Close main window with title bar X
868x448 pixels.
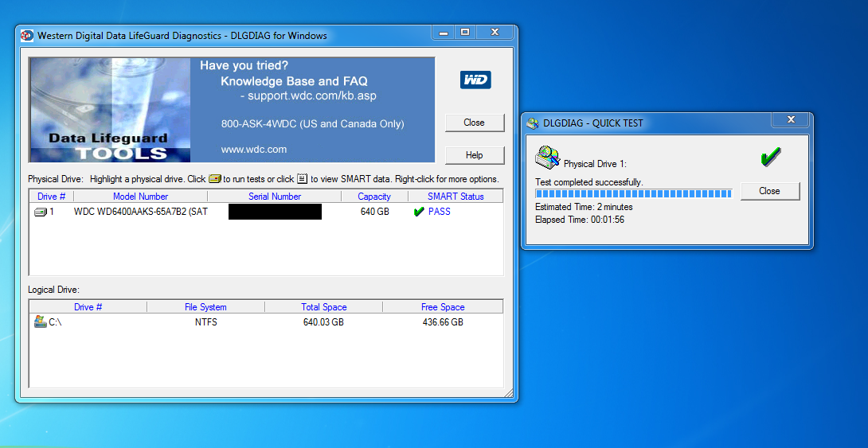click(x=495, y=33)
